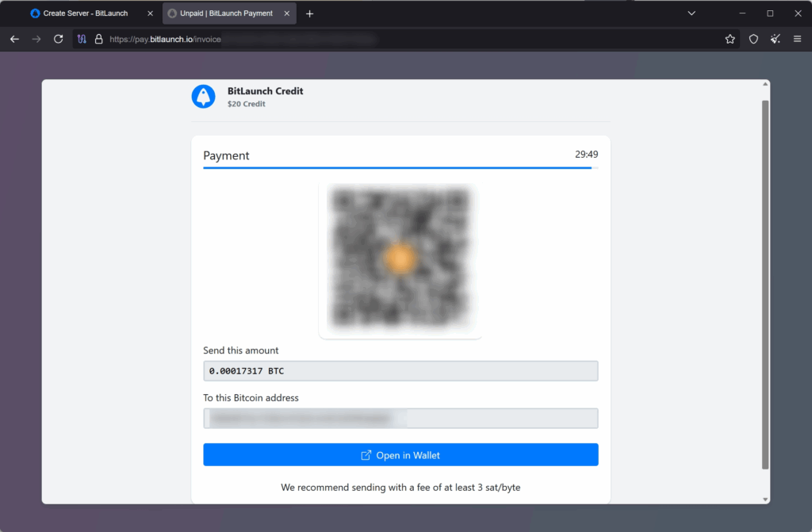Click the browser forward arrow
This screenshot has height=532, width=812.
coord(36,39)
